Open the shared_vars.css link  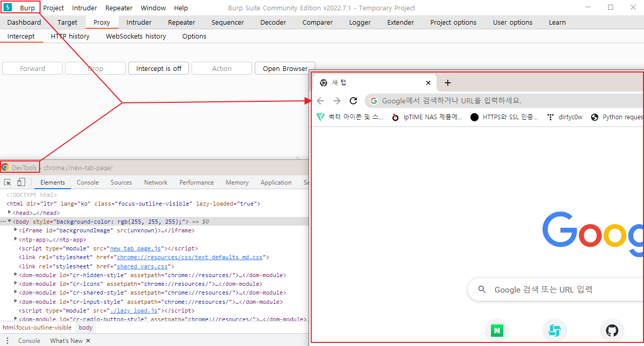(142, 266)
